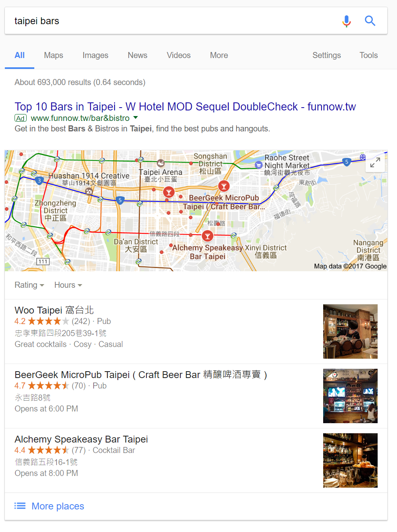Expand the ad URL dropdown arrow
Screen dimensions: 397x532
[x=136, y=118]
